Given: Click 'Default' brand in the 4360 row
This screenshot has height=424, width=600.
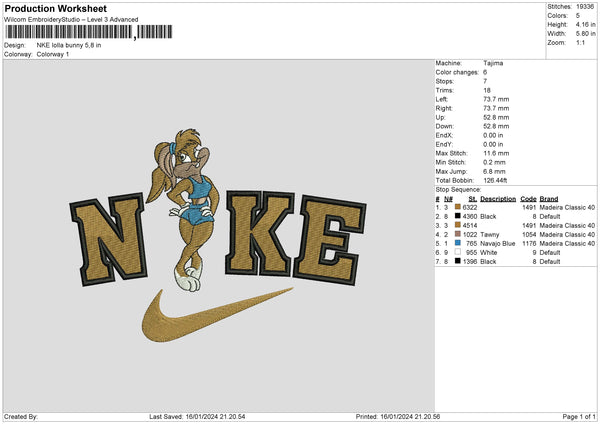Looking at the screenshot, I should point(550,217).
